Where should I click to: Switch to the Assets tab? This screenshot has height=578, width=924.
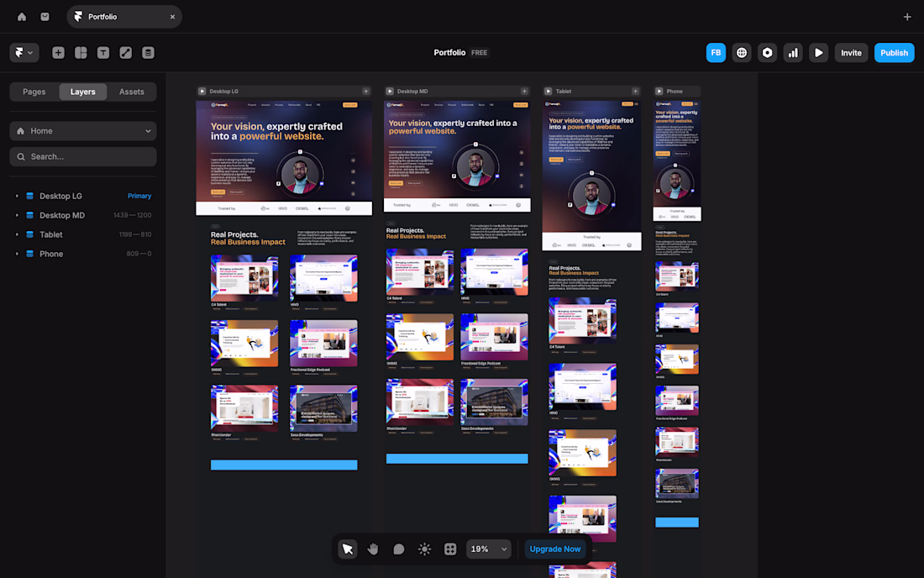pos(131,92)
